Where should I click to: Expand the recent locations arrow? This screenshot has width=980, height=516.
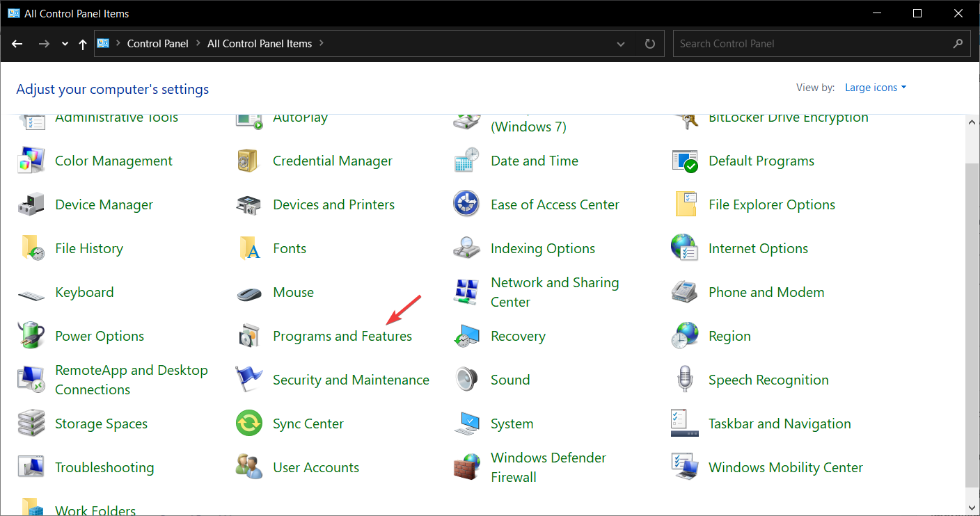65,44
